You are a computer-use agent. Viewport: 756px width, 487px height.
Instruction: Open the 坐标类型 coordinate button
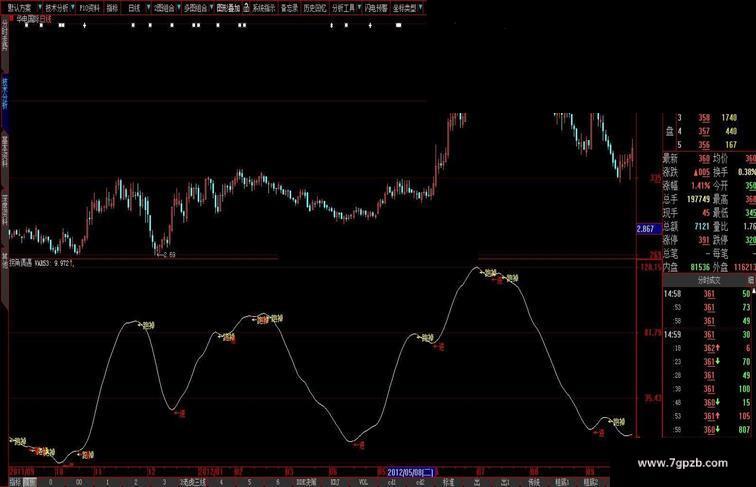[x=405, y=8]
